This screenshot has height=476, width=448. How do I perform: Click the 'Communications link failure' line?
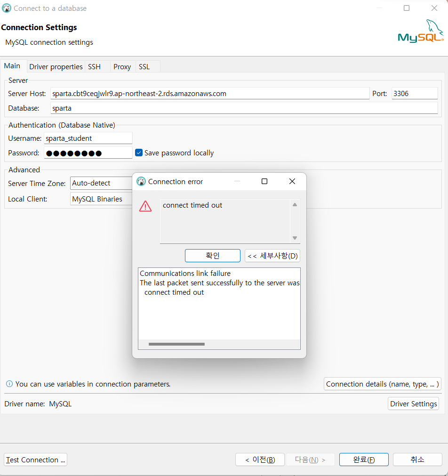[x=185, y=273]
